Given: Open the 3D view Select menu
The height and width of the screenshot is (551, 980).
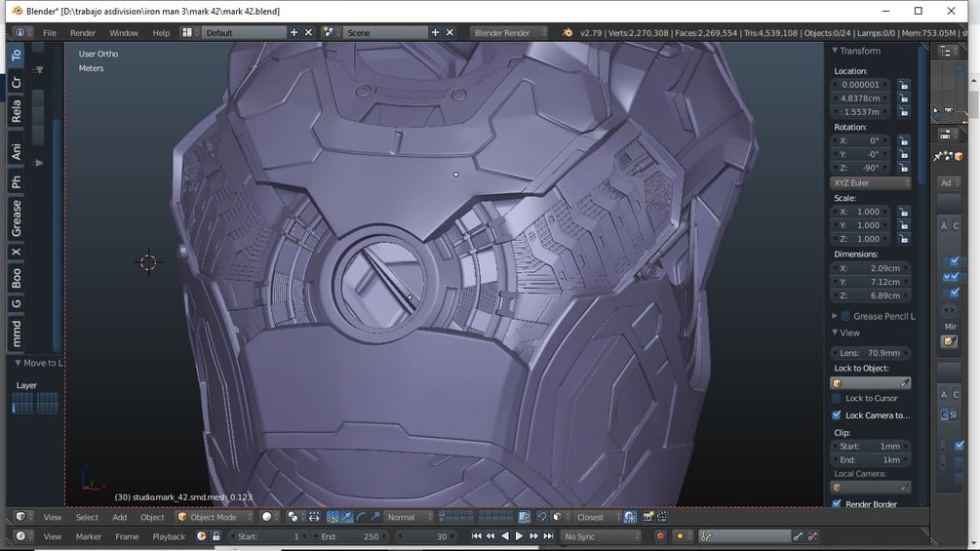Looking at the screenshot, I should click(87, 517).
